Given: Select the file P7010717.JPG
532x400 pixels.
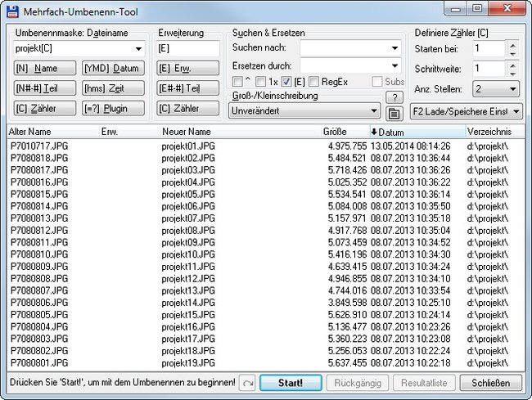Looking at the screenshot, I should [x=39, y=146].
